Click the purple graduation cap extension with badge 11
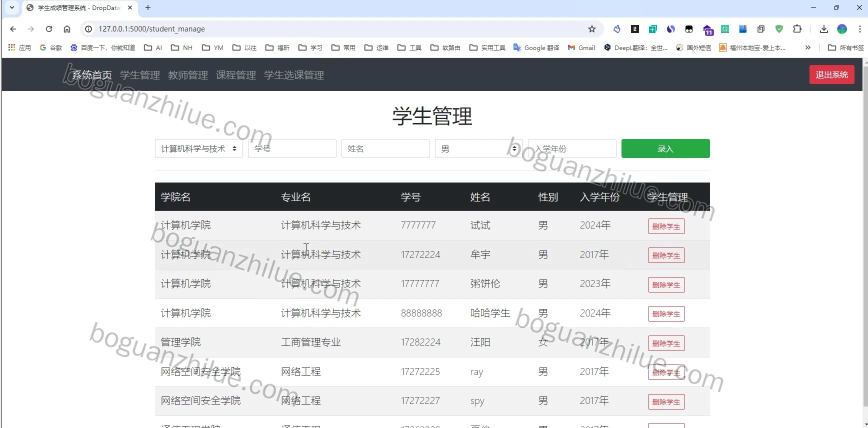Screen dimensions: 868x428 pos(707,29)
